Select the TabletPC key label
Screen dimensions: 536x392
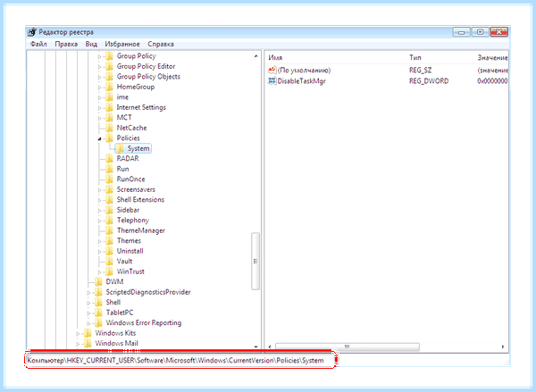point(120,313)
